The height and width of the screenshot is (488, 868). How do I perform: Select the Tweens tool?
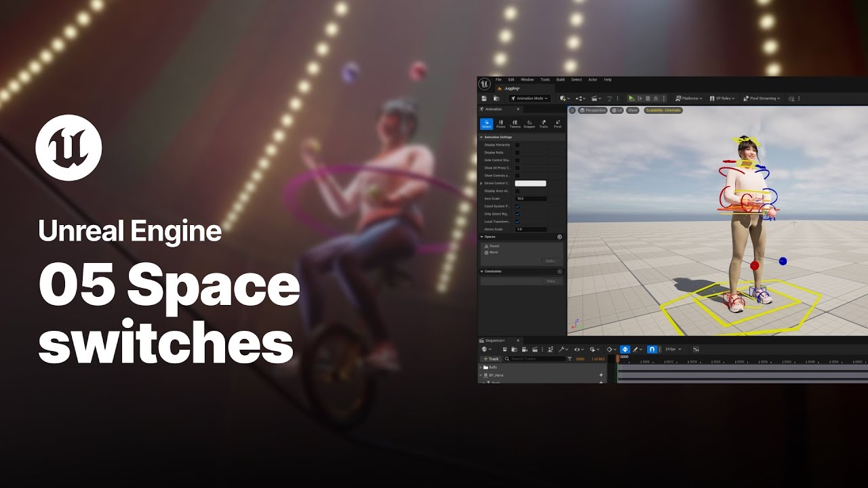tap(515, 124)
